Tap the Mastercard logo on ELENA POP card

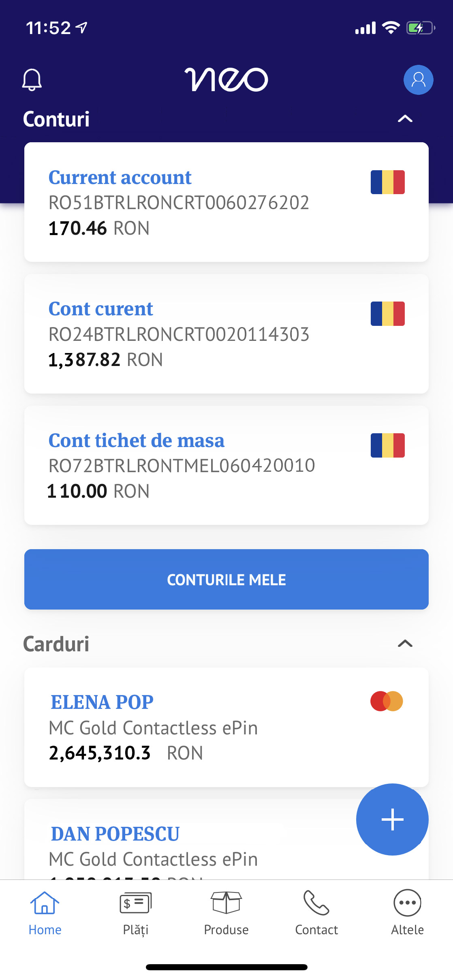(387, 701)
